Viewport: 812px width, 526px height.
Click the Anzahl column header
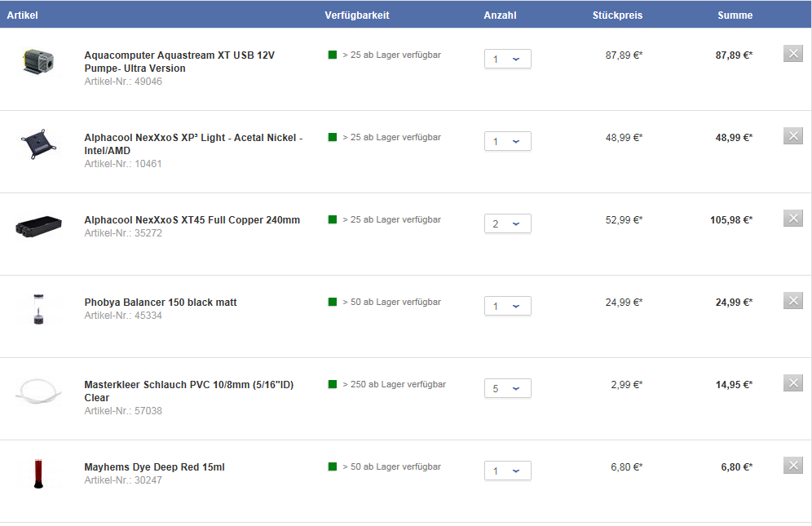(500, 15)
